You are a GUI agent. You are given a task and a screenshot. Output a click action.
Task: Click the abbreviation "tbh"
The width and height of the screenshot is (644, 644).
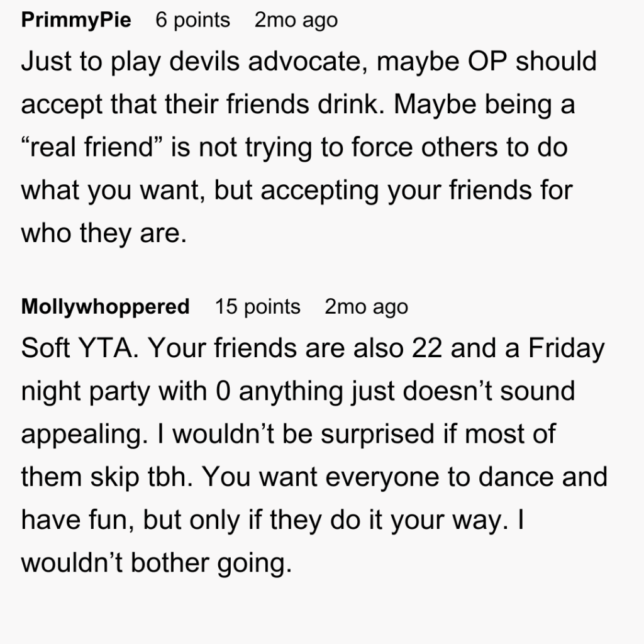161,477
